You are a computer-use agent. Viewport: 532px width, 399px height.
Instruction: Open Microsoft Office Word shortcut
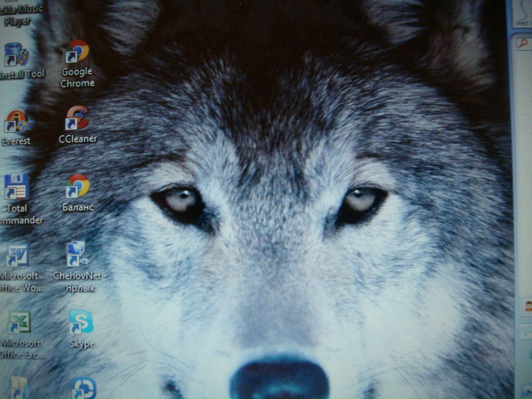17,256
